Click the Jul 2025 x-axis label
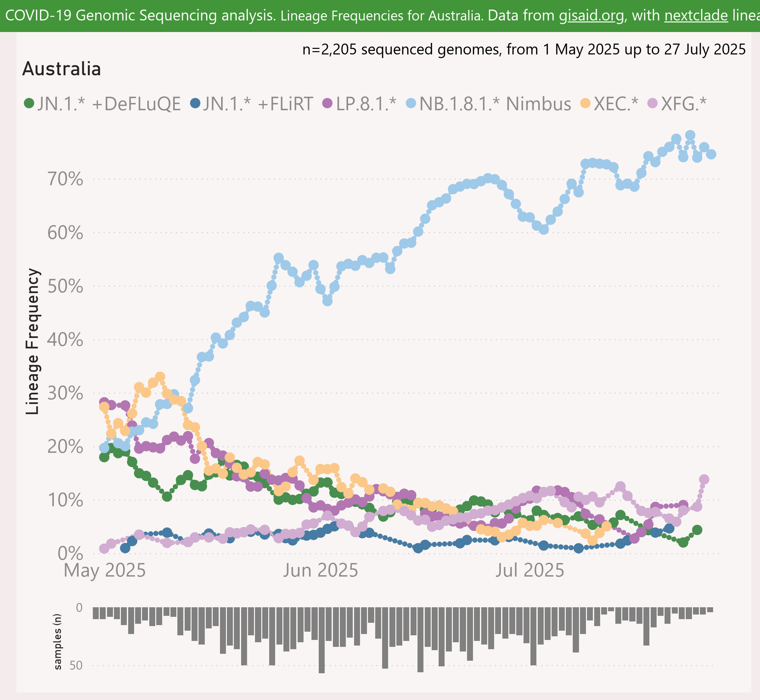The width and height of the screenshot is (760, 700). point(529,570)
